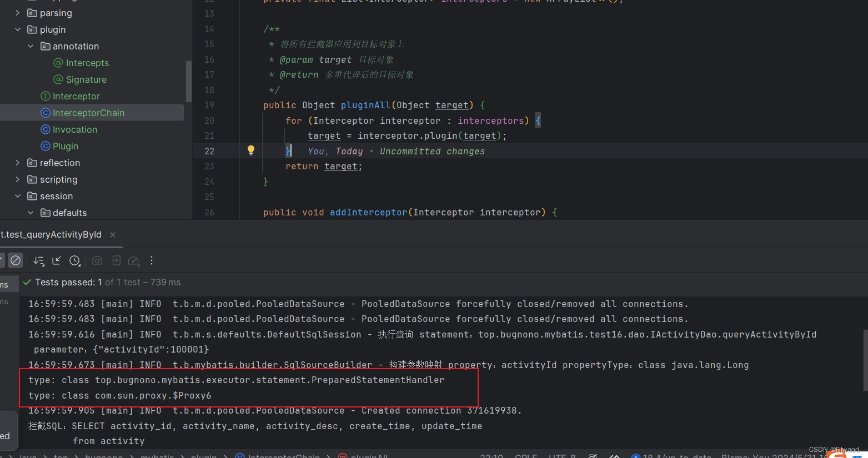Viewport: 868px width, 458px height.
Task: Select the parsing package label
Action: (x=56, y=13)
